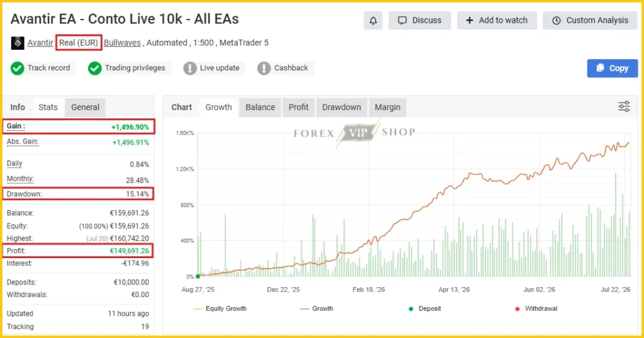
Task: Toggle Growth legend series
Action: (x=316, y=309)
